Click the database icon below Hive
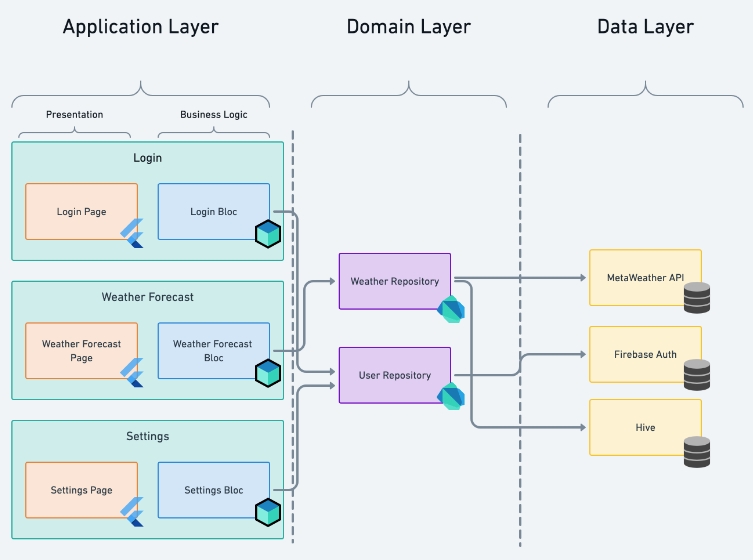Viewport: 753px width, 560px height. pyautogui.click(x=697, y=452)
